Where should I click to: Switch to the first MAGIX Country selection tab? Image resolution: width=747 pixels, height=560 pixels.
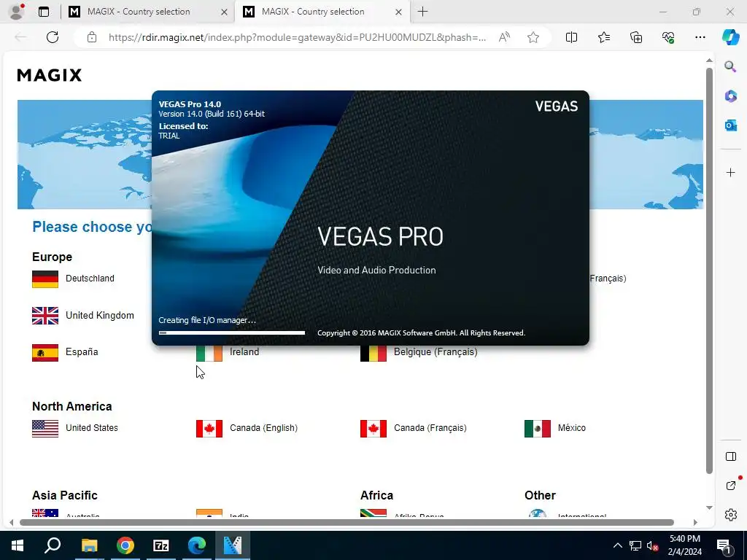[x=138, y=12]
